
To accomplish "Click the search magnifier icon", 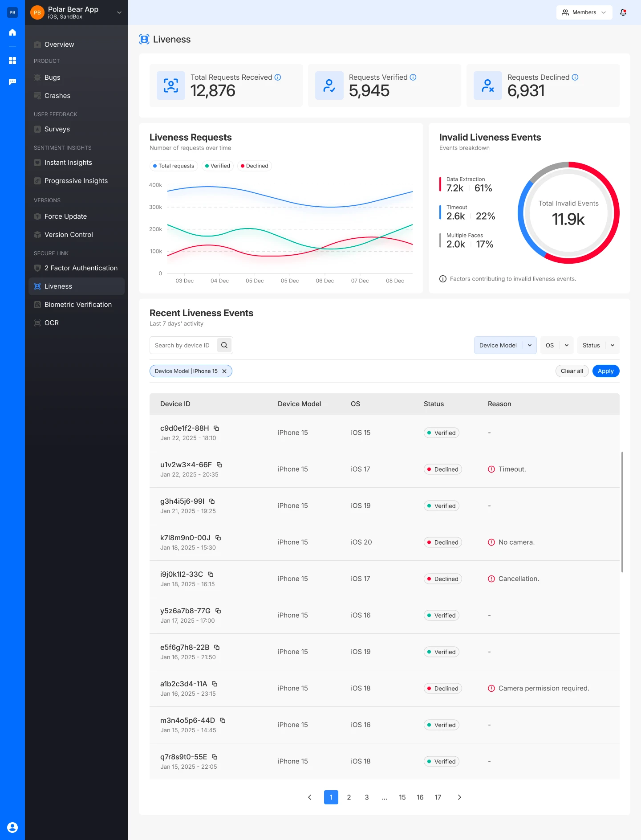I will [224, 345].
